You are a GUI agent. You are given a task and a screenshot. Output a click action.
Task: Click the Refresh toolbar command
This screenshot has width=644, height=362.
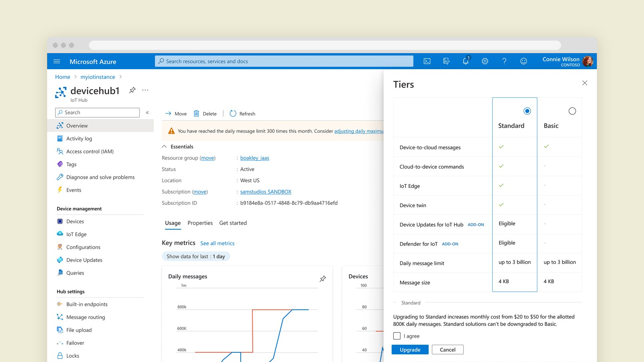pyautogui.click(x=242, y=113)
